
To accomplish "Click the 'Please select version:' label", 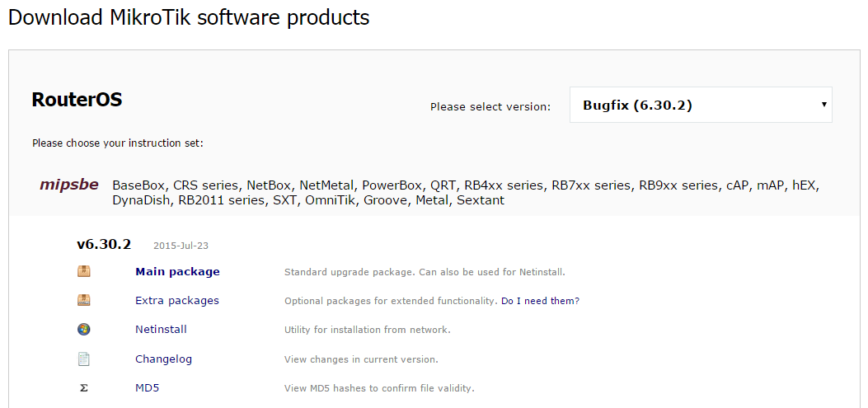I will 490,106.
